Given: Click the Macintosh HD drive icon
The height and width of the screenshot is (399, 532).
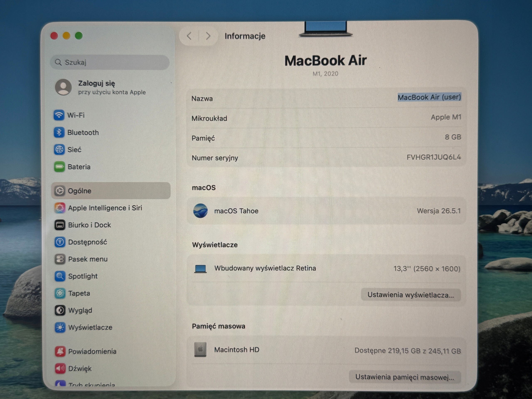Looking at the screenshot, I should (200, 350).
